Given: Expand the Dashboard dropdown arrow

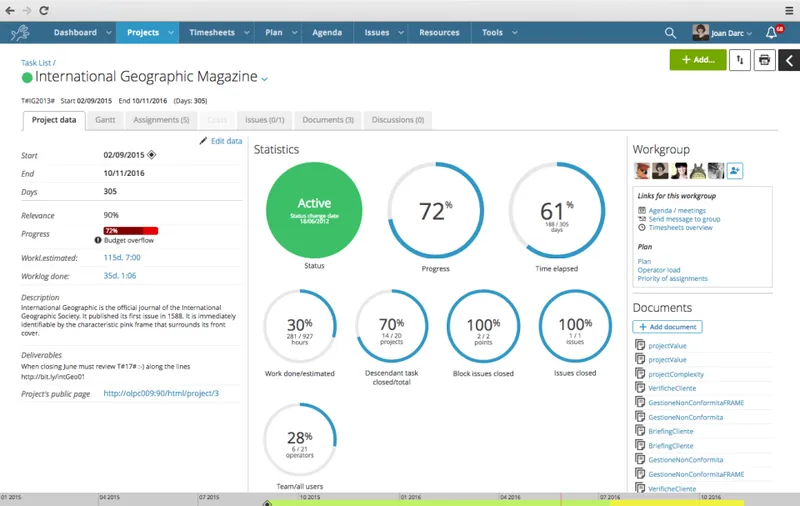Looking at the screenshot, I should (x=109, y=33).
